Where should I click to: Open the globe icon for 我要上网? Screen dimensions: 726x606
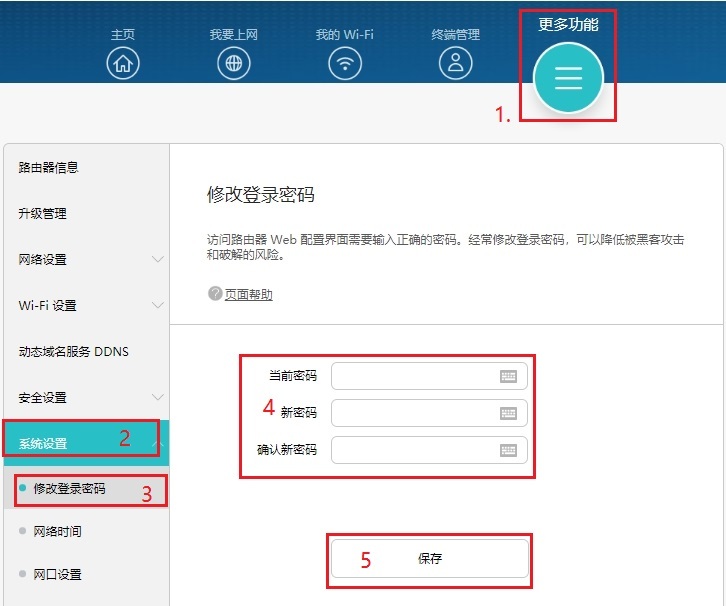coord(234,64)
